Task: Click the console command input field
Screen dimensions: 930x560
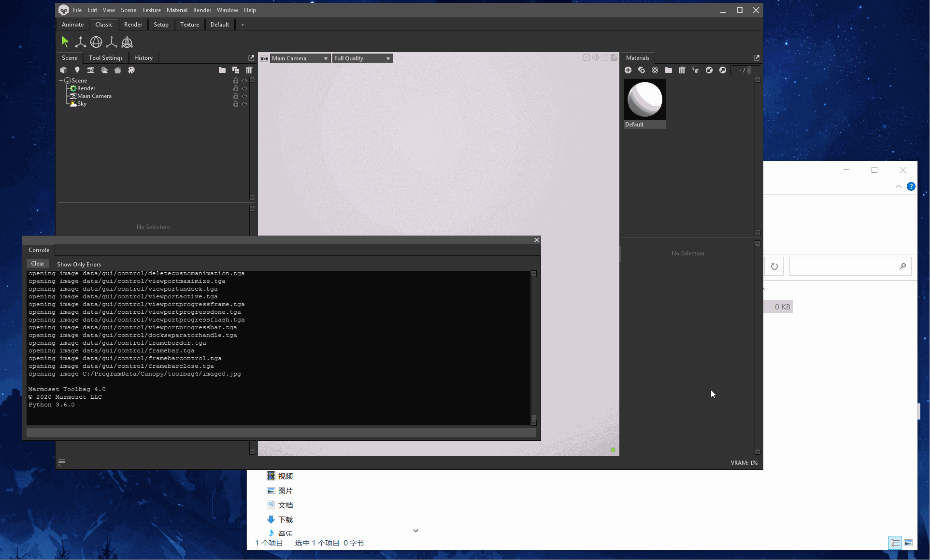Action: [x=281, y=433]
